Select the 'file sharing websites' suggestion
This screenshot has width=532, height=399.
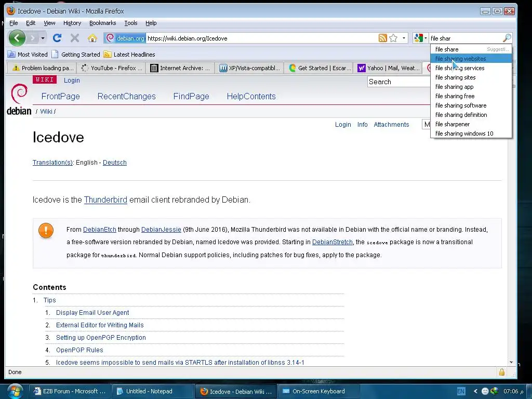coord(471,59)
